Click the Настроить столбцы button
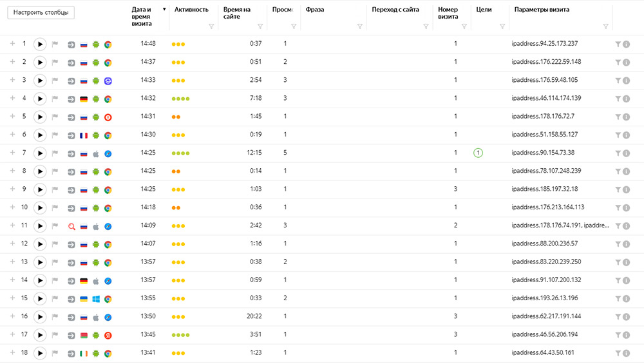644x364 pixels. tap(41, 12)
